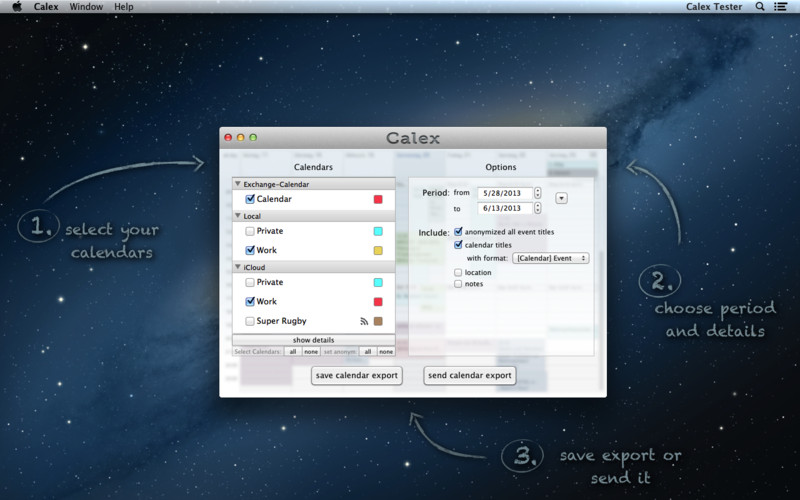Enable the location checkbox

pos(458,272)
